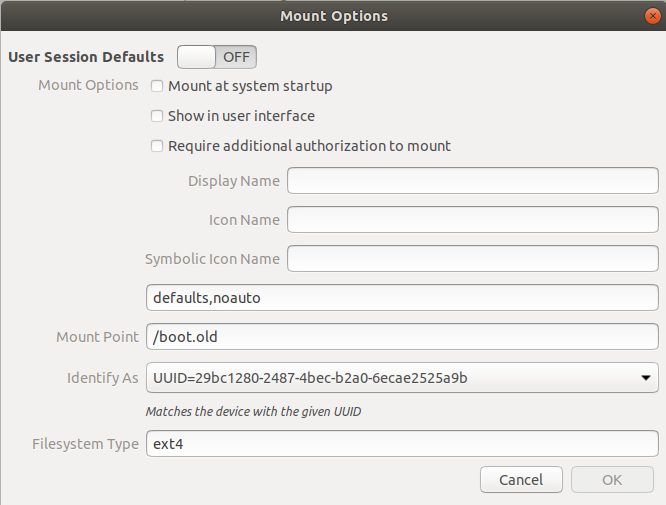
Task: Edit the defaults,noauto options field
Action: click(x=402, y=298)
